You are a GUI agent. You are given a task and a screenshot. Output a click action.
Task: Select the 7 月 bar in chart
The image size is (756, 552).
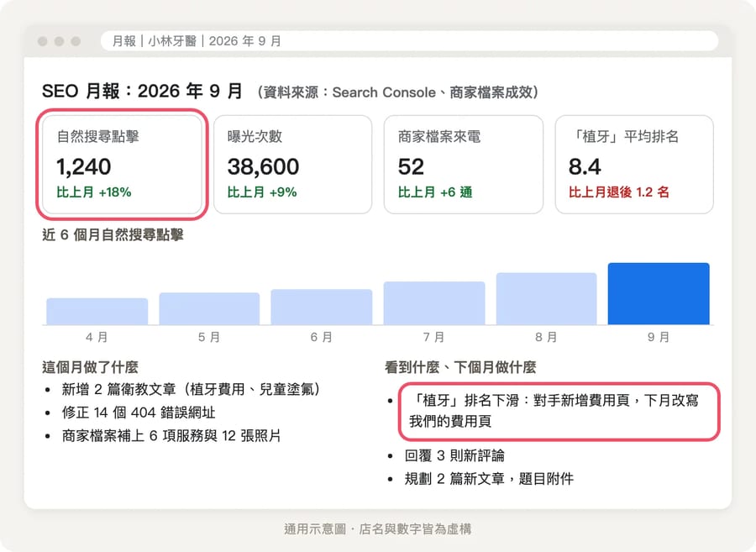pyautogui.click(x=434, y=303)
